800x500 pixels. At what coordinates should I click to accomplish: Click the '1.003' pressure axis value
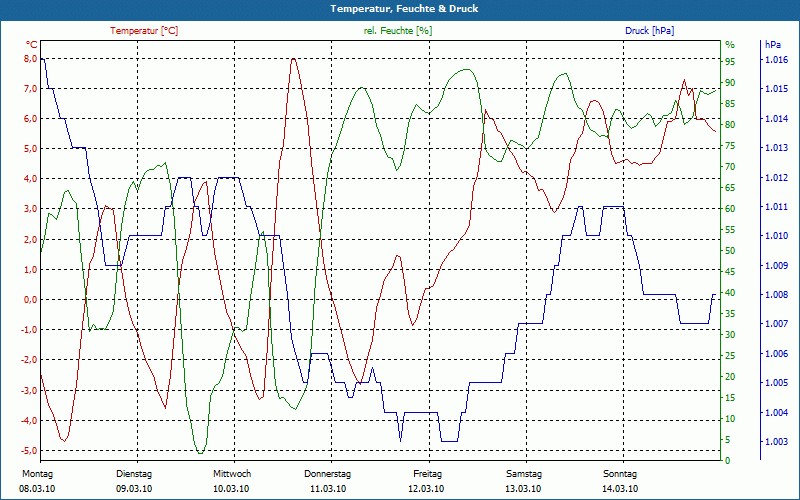coord(776,441)
